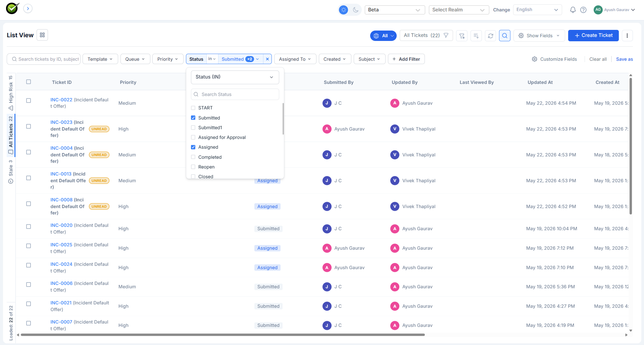This screenshot has width=644, height=345.
Task: Toggle the search magnifier button
Action: point(505,36)
